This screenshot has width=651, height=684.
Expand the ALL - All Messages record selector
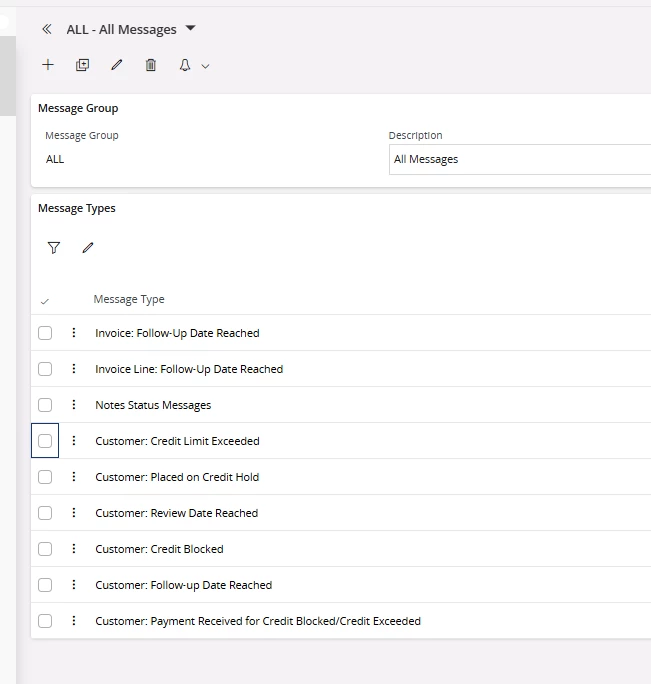click(x=191, y=29)
